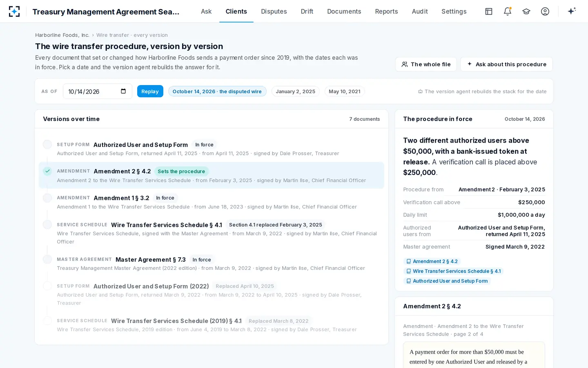
Task: Select the January 2, 2025 date chip
Action: 296,91
